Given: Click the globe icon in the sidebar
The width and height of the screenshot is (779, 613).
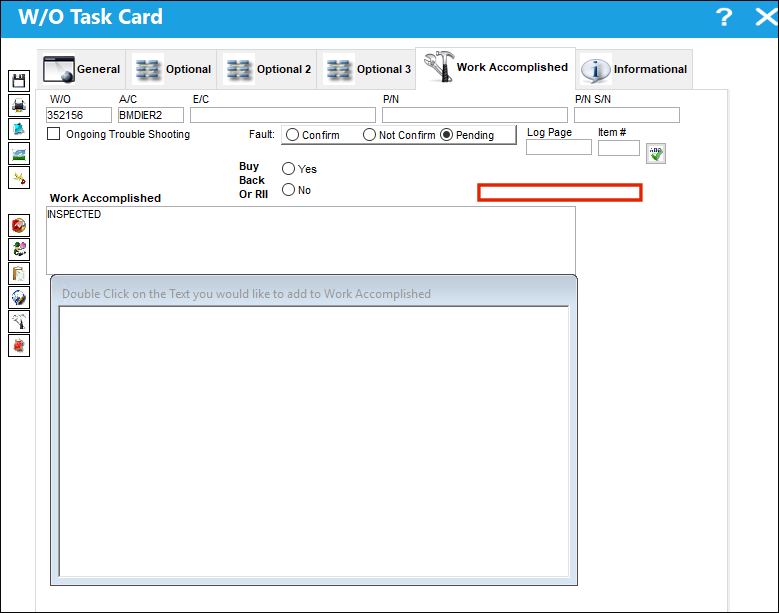Looking at the screenshot, I should tap(19, 298).
